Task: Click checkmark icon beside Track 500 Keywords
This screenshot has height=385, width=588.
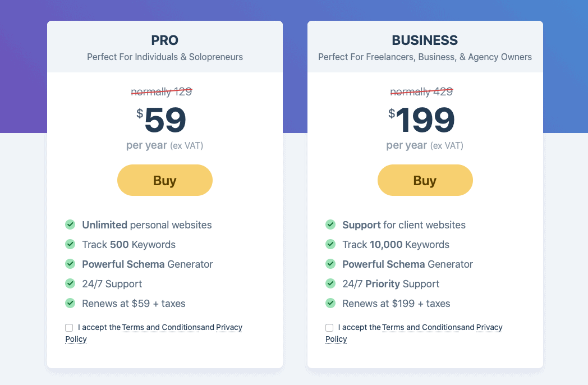Action: coord(70,244)
